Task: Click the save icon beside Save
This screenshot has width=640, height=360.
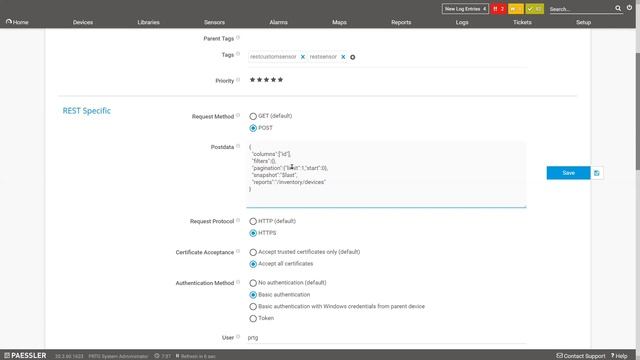Action: (597, 173)
